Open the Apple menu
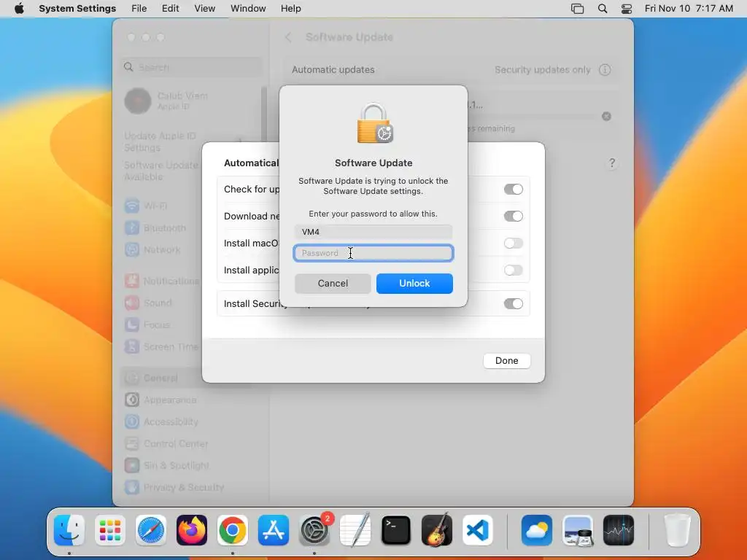Viewport: 747px width, 560px height. 19,9
